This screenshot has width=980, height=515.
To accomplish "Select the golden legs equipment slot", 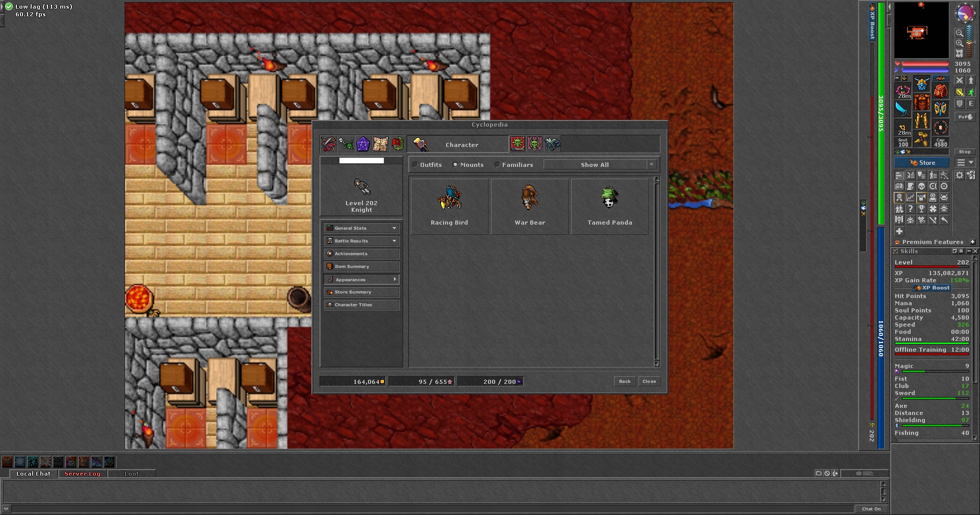I will click(x=922, y=121).
